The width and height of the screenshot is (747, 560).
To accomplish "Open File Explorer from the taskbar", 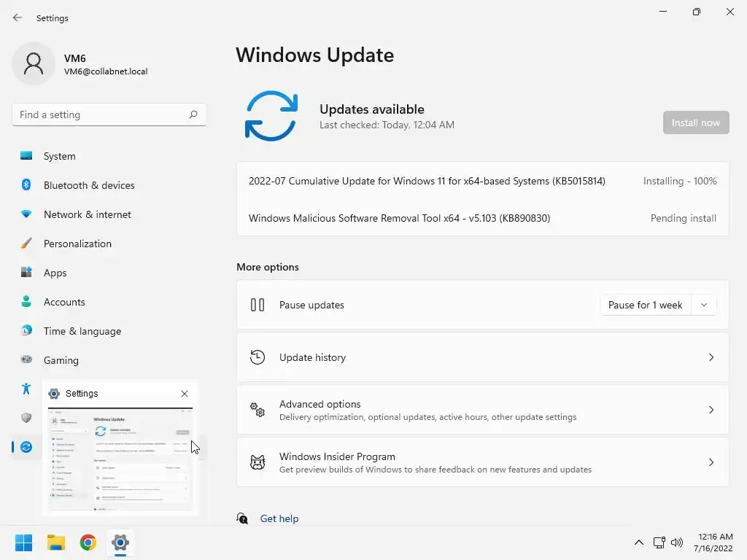I will [55, 542].
